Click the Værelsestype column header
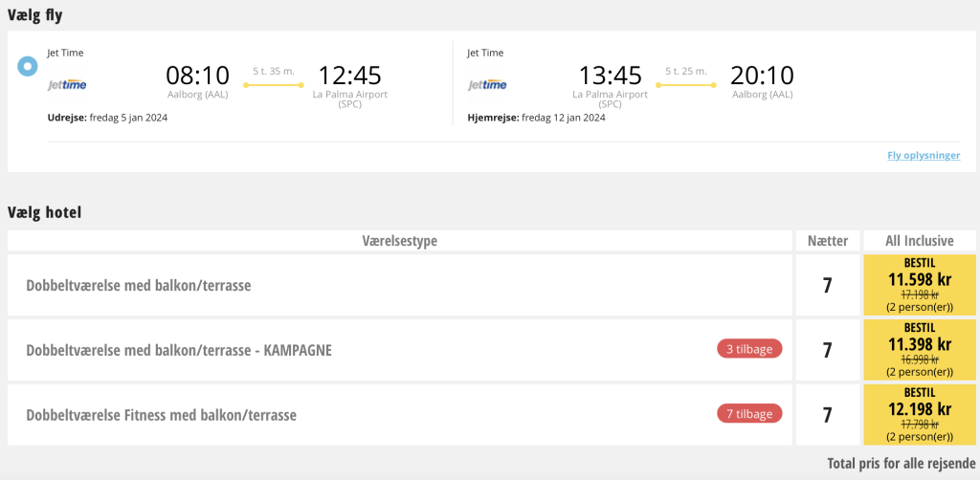The height and width of the screenshot is (480, 980). [x=399, y=240]
